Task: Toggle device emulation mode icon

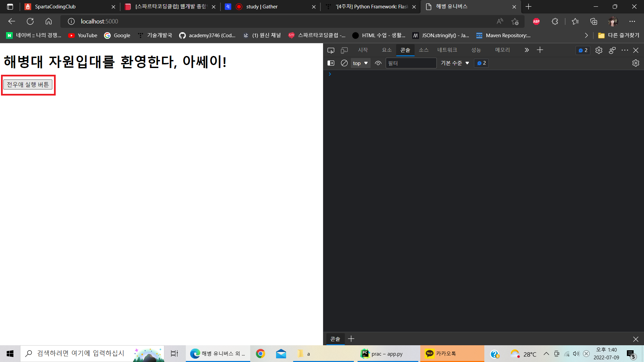Action: [344, 50]
